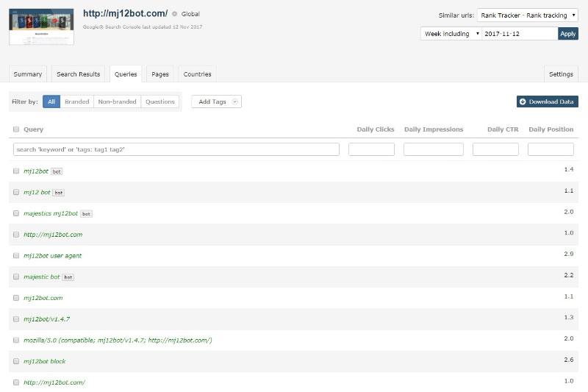Open the http://mj12bot.com/ title link
The width and height of the screenshot is (588, 392).
[125, 13]
